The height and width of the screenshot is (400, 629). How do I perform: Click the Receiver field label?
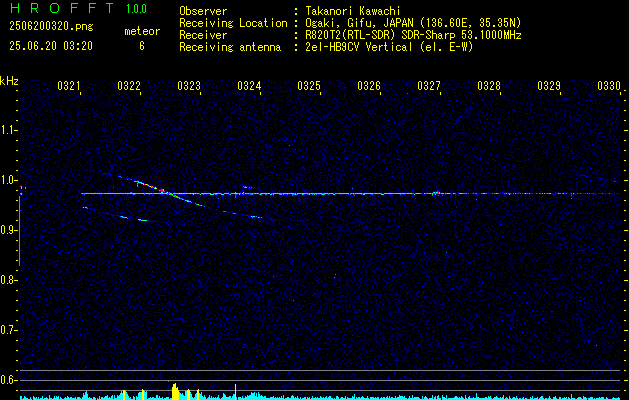click(x=203, y=35)
